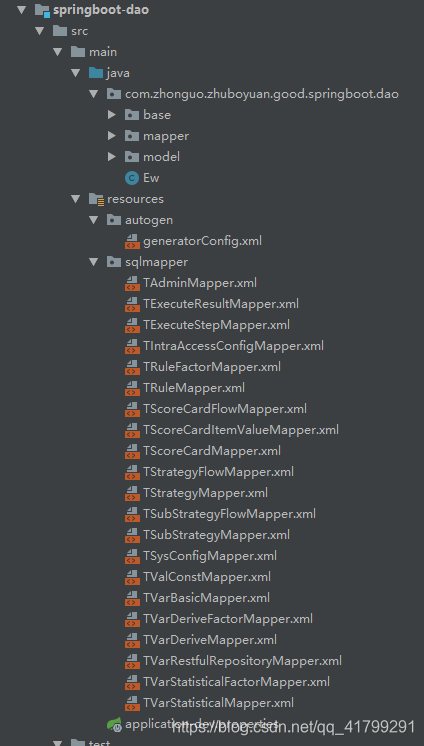Click the TScoreCardMapper.xml file icon
Image resolution: width=424 pixels, height=746 pixels.
[132, 451]
